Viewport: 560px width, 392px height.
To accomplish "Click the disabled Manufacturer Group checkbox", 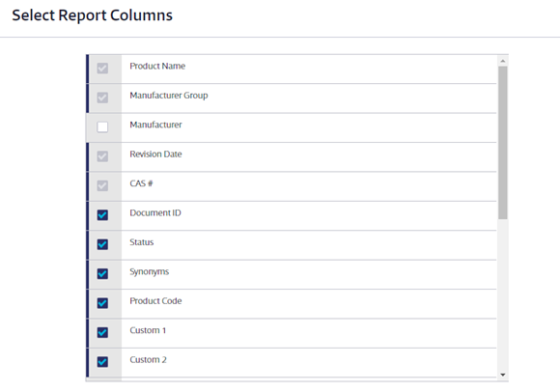I will click(x=102, y=98).
